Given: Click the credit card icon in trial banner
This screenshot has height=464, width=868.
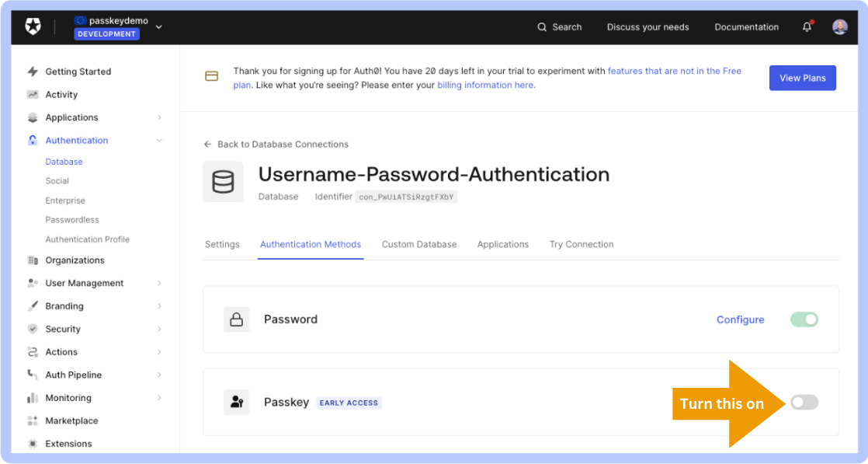Looking at the screenshot, I should (211, 76).
